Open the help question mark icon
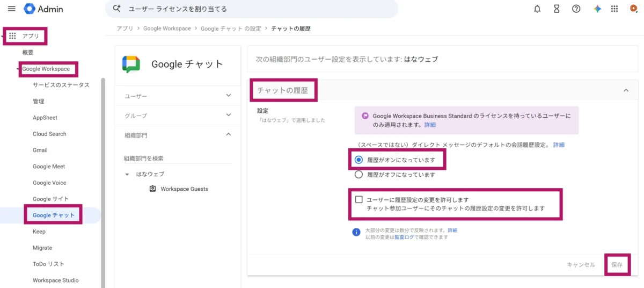 click(x=576, y=9)
